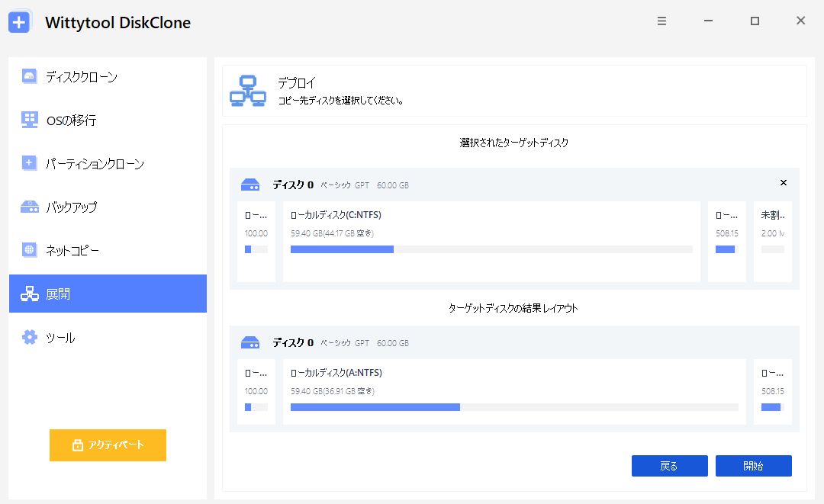
Task: Click the アクティベート button
Action: (x=108, y=445)
